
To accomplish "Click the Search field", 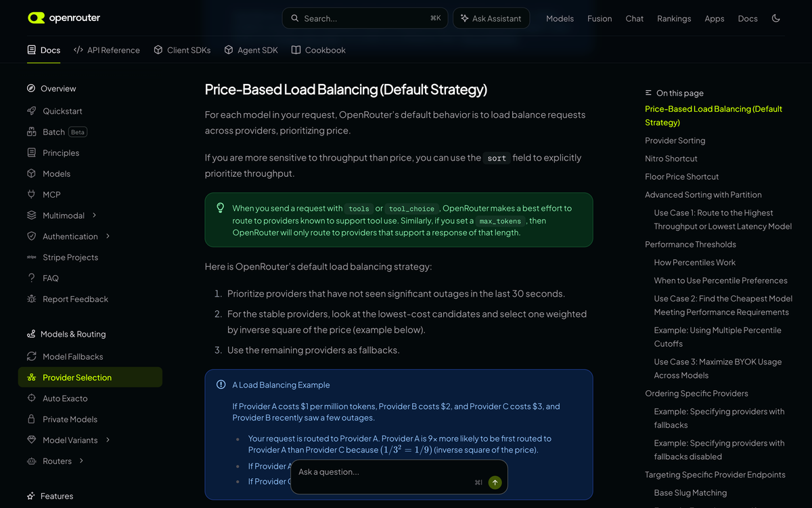I will point(365,18).
